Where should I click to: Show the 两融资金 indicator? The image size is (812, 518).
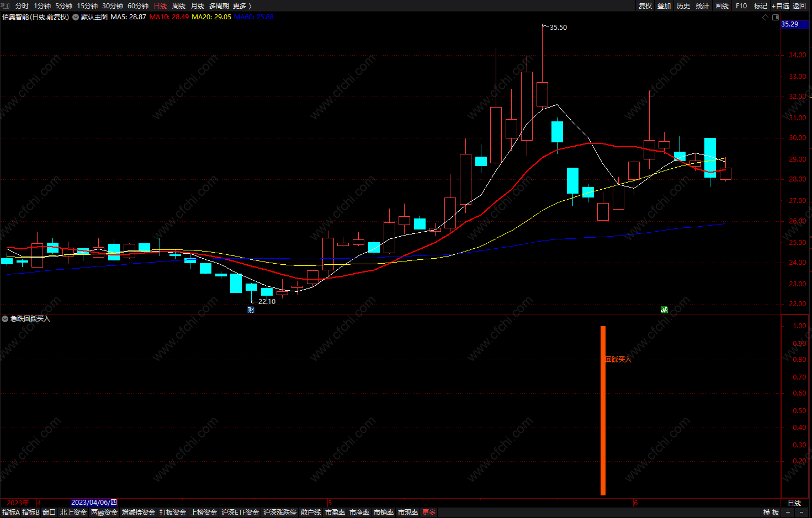pos(104,512)
